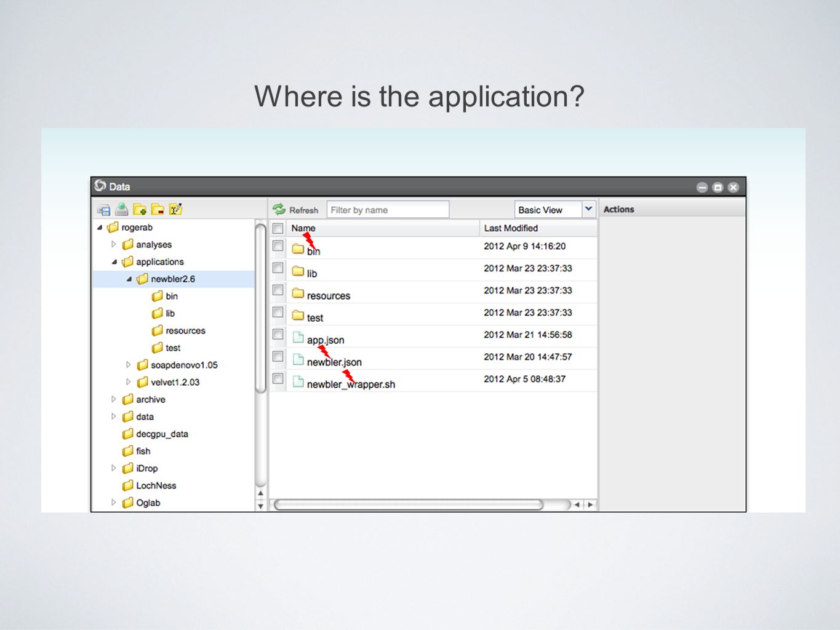The image size is (840, 630).
Task: Click the newbler.json file icon
Action: coord(298,359)
